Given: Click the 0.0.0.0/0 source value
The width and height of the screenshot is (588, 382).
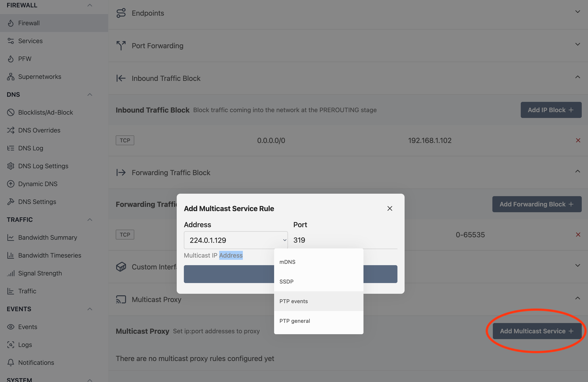Looking at the screenshot, I should pos(271,140).
